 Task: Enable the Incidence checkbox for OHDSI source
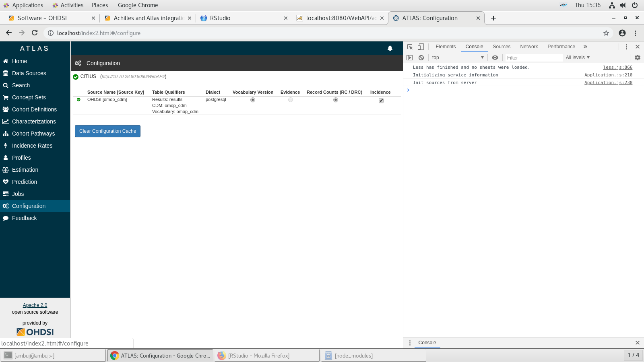pos(381,101)
